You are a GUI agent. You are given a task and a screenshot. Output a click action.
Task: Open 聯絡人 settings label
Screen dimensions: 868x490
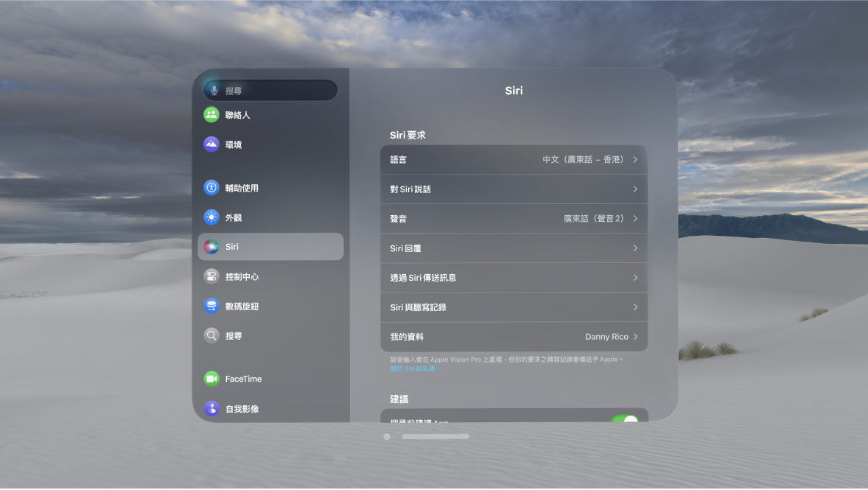click(x=237, y=115)
